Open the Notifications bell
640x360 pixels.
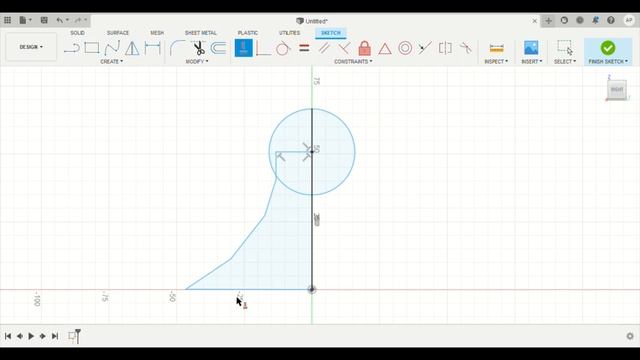coord(595,20)
